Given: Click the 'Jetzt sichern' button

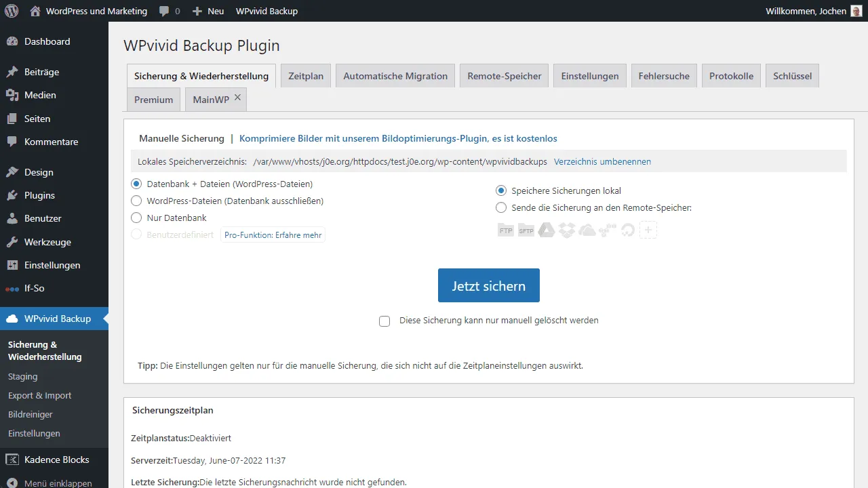Looking at the screenshot, I should tap(489, 285).
